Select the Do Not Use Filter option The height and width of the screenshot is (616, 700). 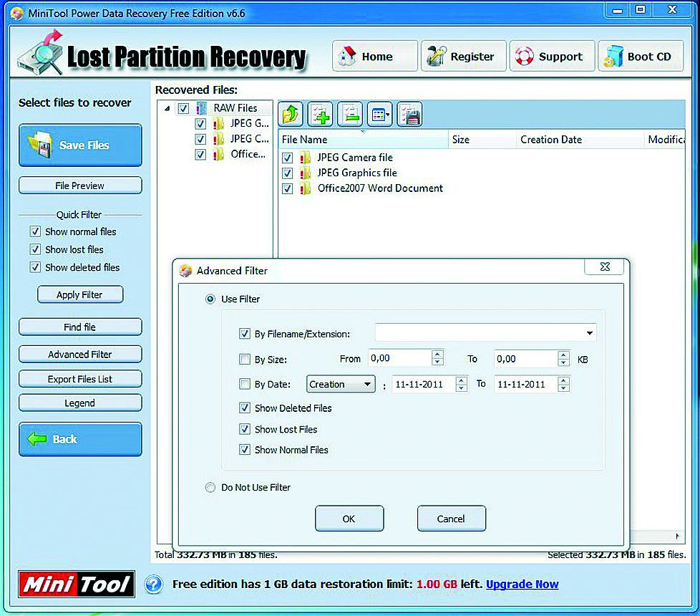tap(210, 487)
